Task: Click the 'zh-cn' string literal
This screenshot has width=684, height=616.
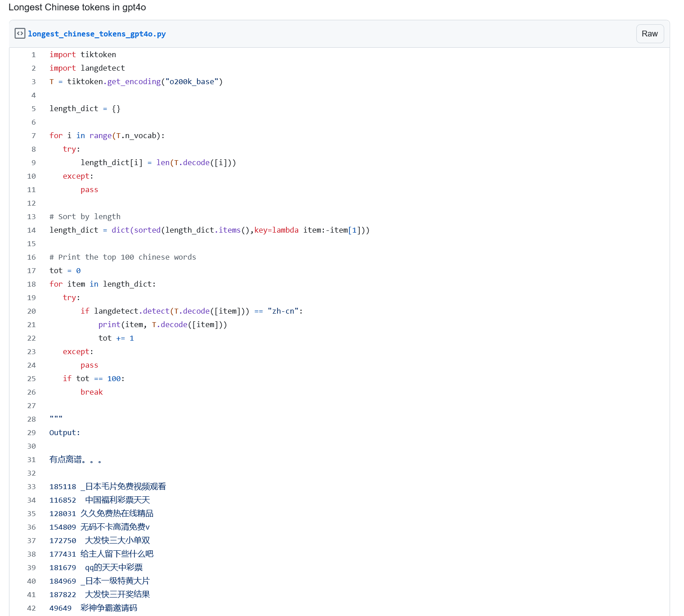Action: [x=283, y=311]
